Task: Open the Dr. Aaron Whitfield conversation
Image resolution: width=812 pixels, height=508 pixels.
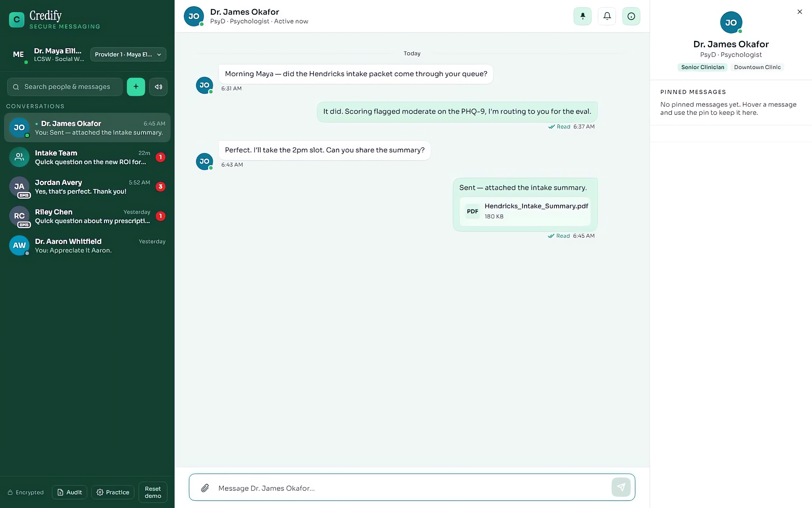Action: 87,246
